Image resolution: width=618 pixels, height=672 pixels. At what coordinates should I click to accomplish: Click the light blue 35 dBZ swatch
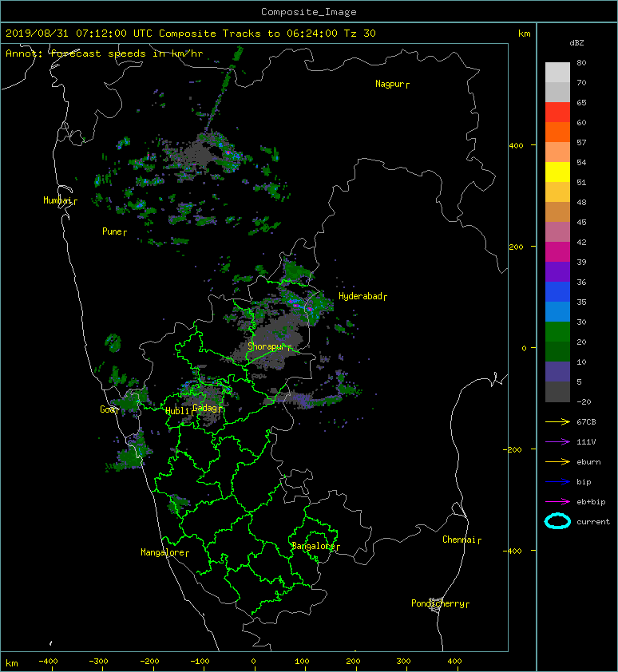557,311
